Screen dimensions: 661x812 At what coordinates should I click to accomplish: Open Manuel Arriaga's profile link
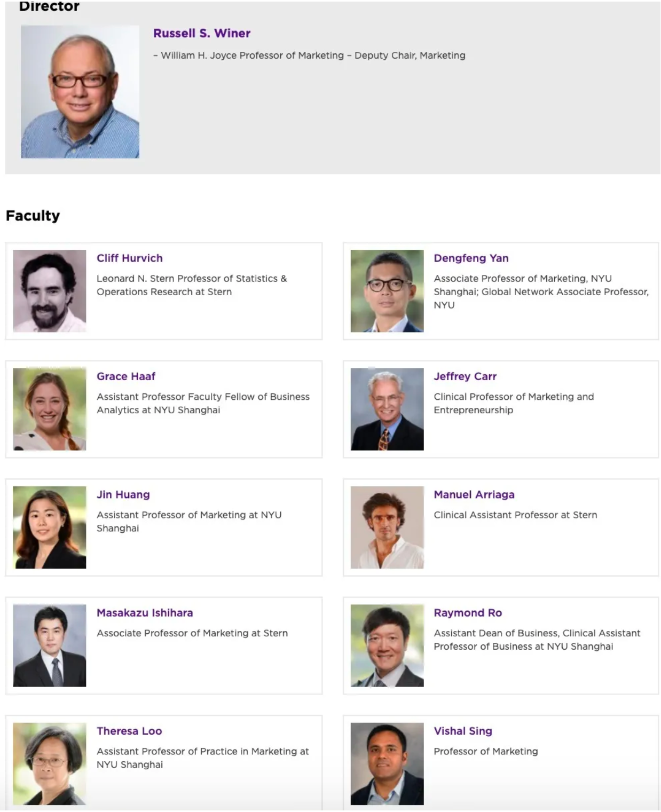(x=474, y=494)
